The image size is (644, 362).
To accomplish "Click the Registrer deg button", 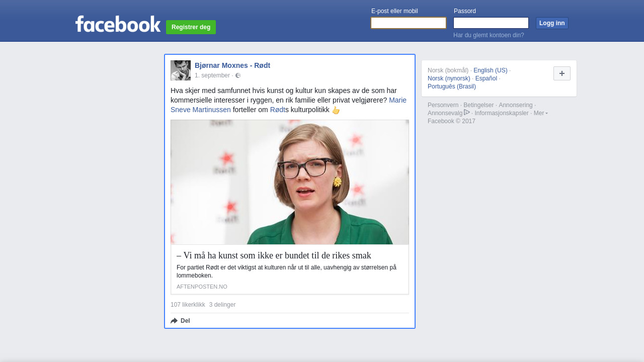I will click(x=191, y=27).
